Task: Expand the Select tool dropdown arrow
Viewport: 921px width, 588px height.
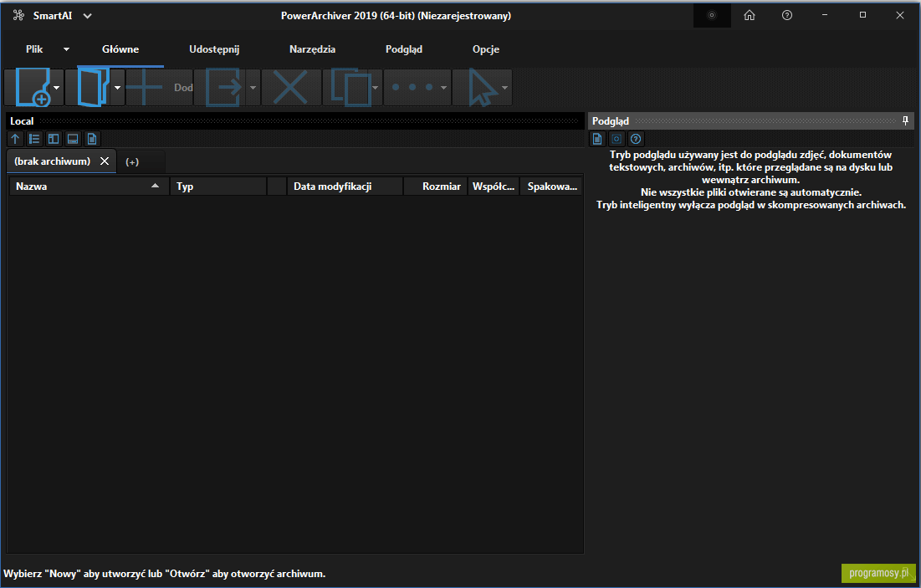Action: click(504, 88)
